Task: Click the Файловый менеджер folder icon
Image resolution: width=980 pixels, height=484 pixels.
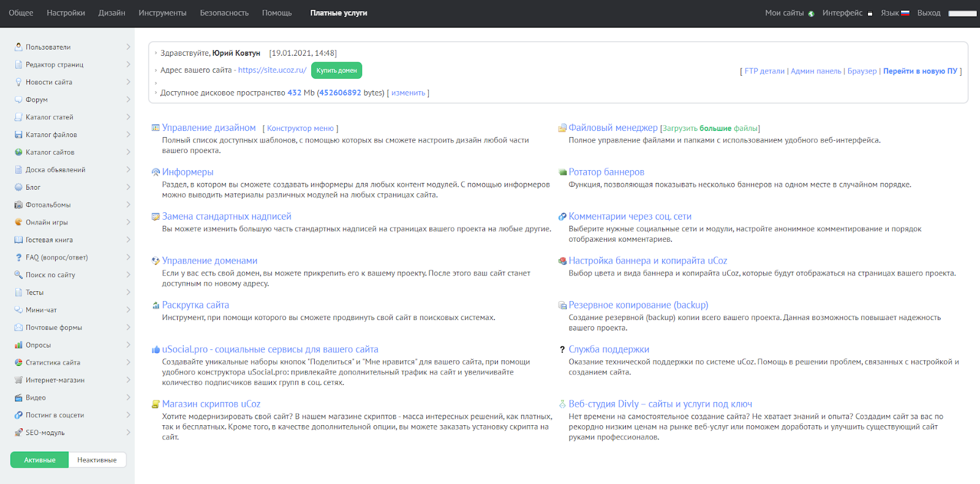Action: point(562,128)
